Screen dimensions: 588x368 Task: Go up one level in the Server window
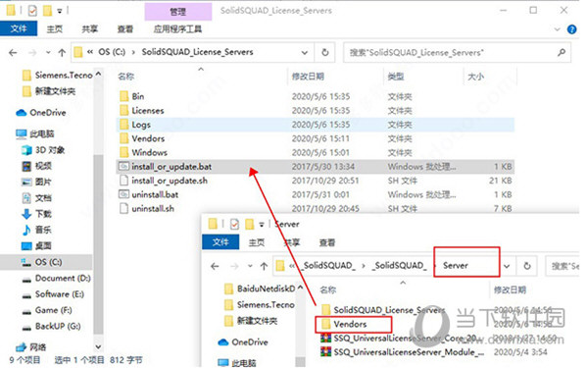tap(264, 266)
